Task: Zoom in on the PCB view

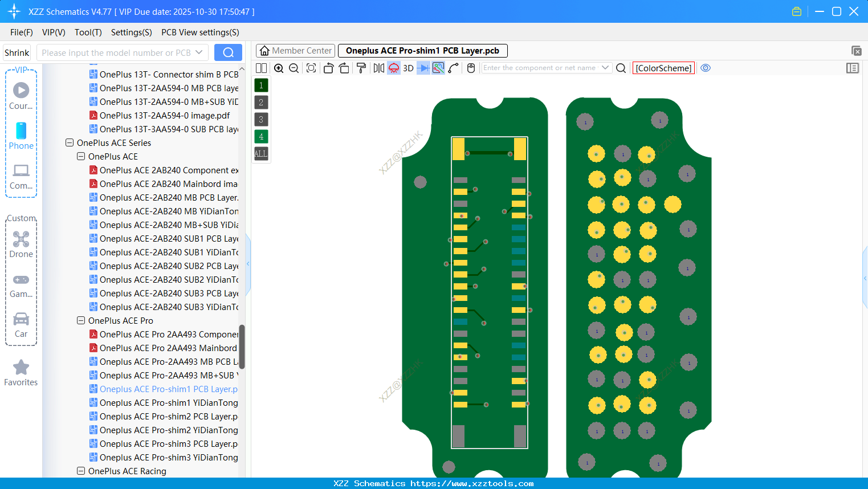Action: (x=279, y=68)
